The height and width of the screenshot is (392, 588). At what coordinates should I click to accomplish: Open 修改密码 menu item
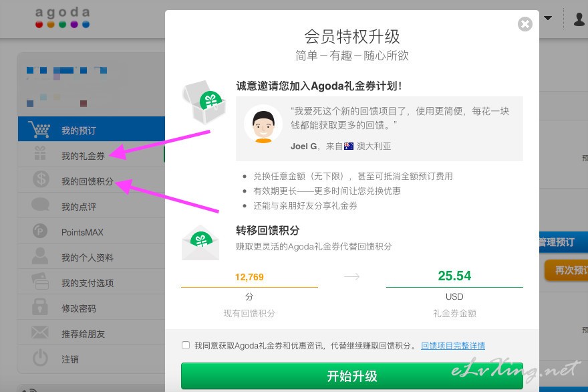click(x=91, y=308)
